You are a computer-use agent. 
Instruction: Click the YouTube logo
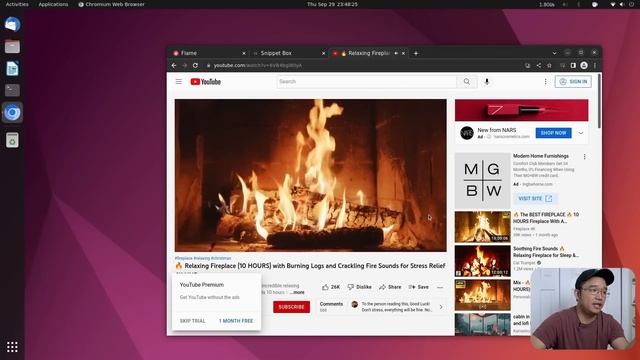[205, 82]
